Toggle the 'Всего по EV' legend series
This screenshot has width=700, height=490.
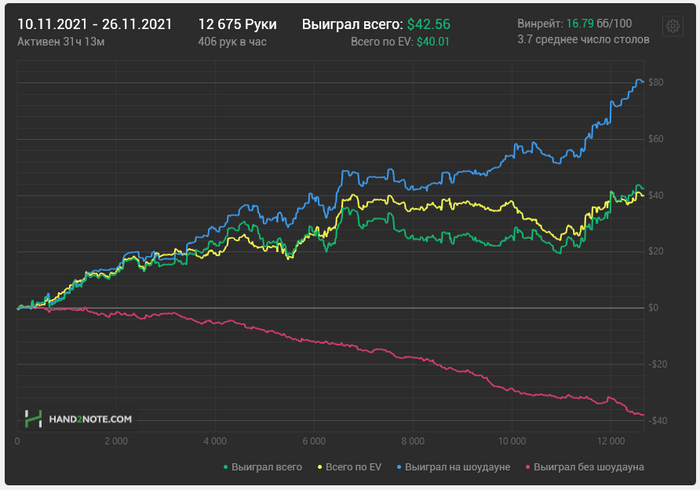coord(350,467)
